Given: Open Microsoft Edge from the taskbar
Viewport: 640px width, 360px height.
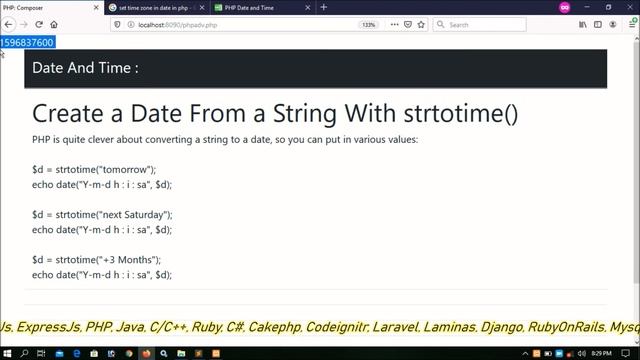Looking at the screenshot, I should (76, 353).
